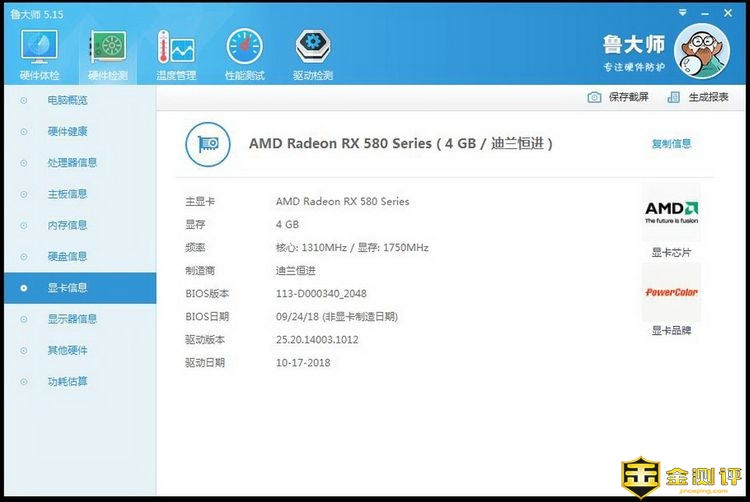Switch to 电脑概览 in the sidebar
The width and height of the screenshot is (750, 502).
tap(67, 101)
